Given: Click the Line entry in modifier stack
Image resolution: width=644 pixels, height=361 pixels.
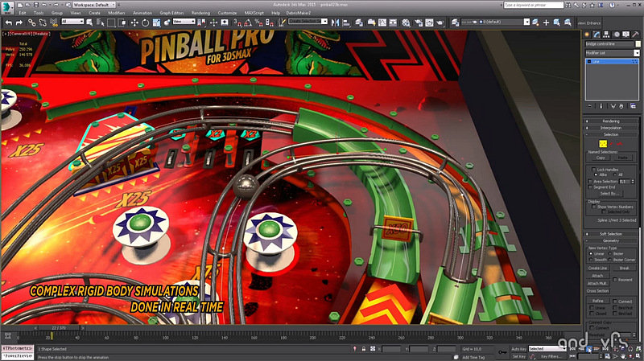Looking at the screenshot, I should coord(612,62).
